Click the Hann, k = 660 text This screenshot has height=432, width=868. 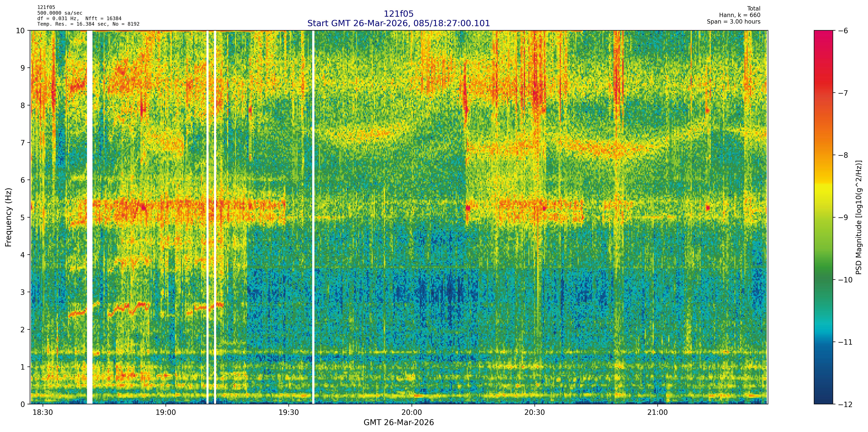[x=740, y=15]
